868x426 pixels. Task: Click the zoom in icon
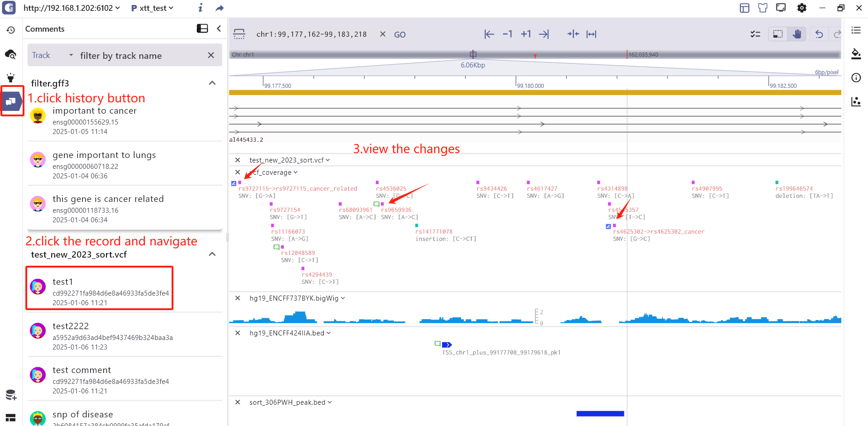tap(573, 34)
